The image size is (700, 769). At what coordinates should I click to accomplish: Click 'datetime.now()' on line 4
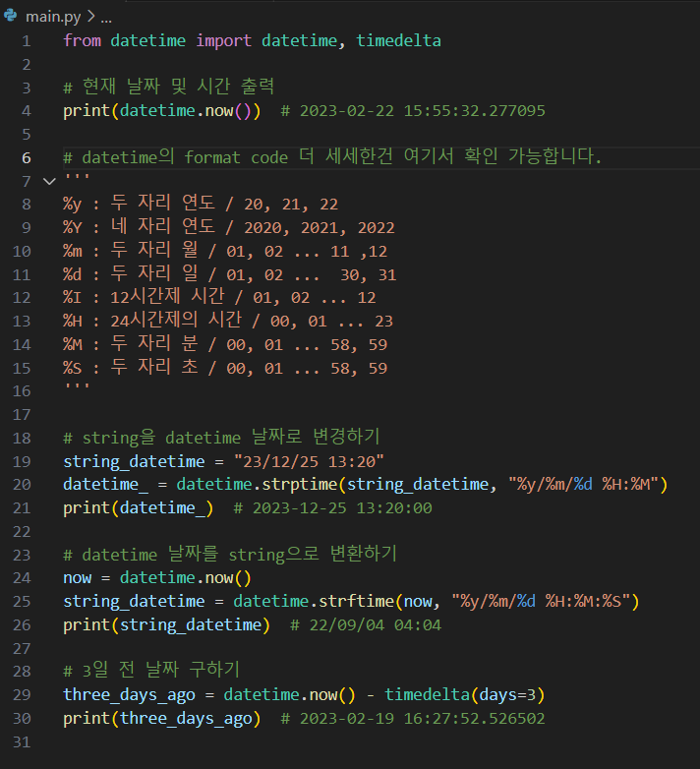click(x=185, y=111)
